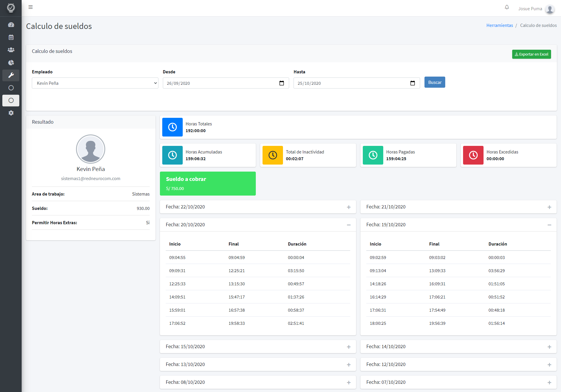
Task: Open the calendar icon in the sidebar
Action: [11, 37]
